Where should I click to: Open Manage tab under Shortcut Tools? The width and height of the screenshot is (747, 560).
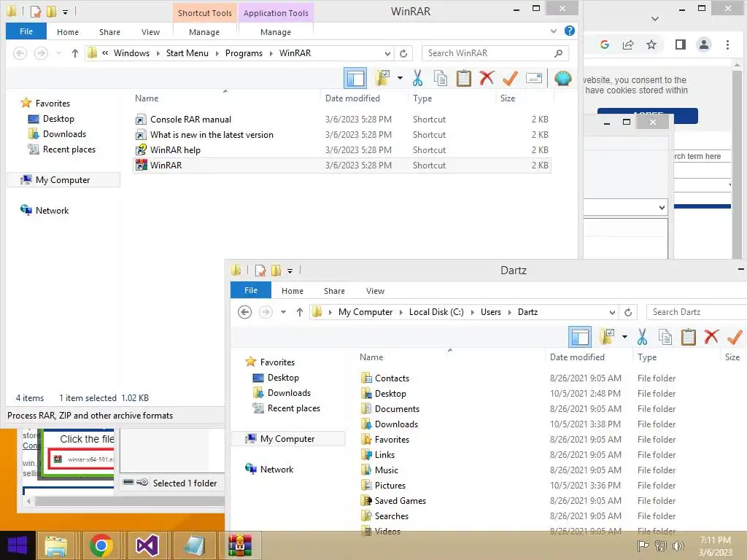204,32
